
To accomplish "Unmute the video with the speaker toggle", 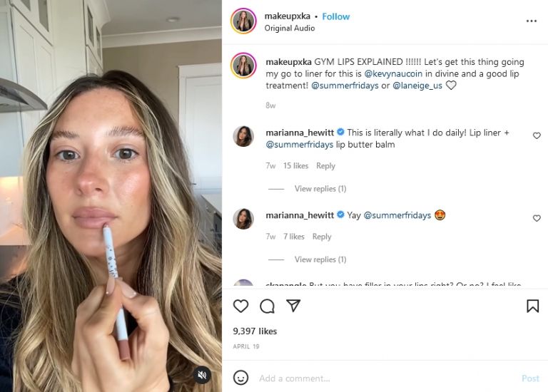I will pyautogui.click(x=202, y=374).
